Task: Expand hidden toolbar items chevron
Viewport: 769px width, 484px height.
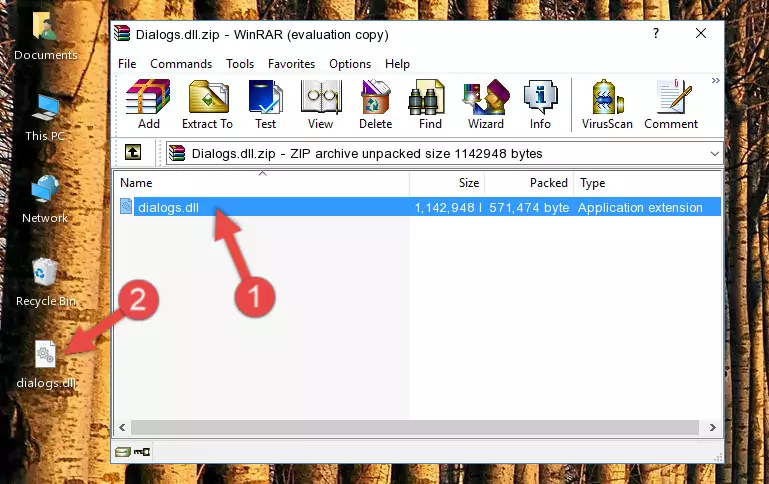Action: point(716,80)
